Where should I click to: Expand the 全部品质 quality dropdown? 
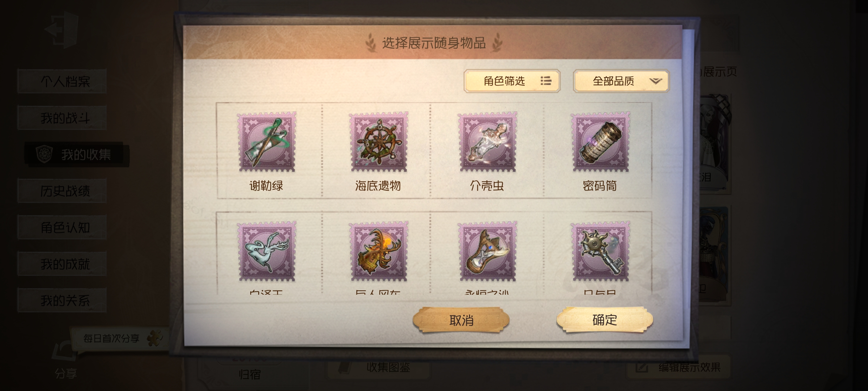pos(621,81)
